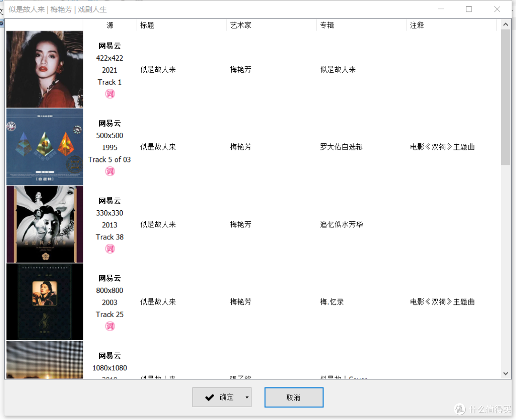Click note 电影《双镯》主题曲 in 梅.忆录 row
The width and height of the screenshot is (516, 420).
442,302
